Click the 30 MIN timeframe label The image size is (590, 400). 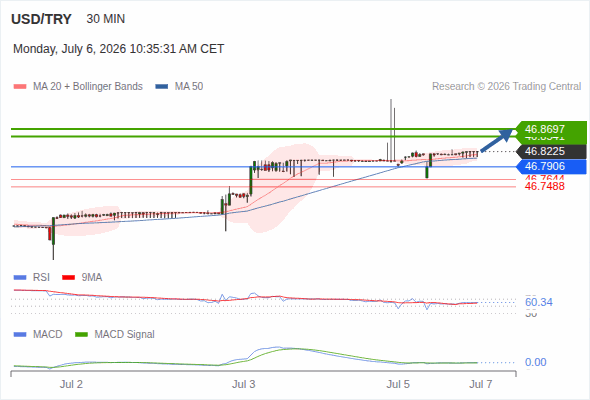[106, 19]
